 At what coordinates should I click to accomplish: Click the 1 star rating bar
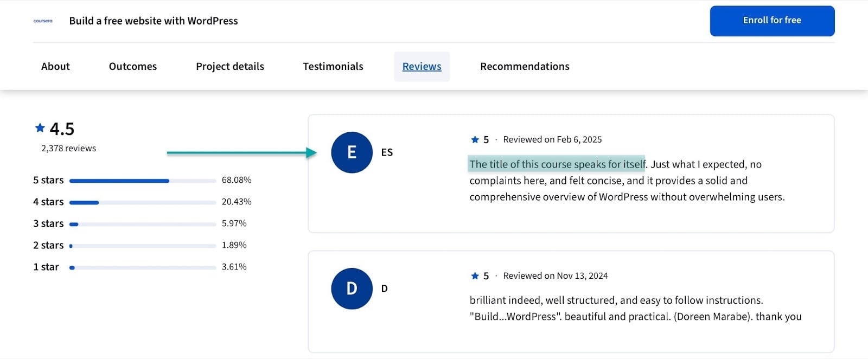(x=143, y=267)
